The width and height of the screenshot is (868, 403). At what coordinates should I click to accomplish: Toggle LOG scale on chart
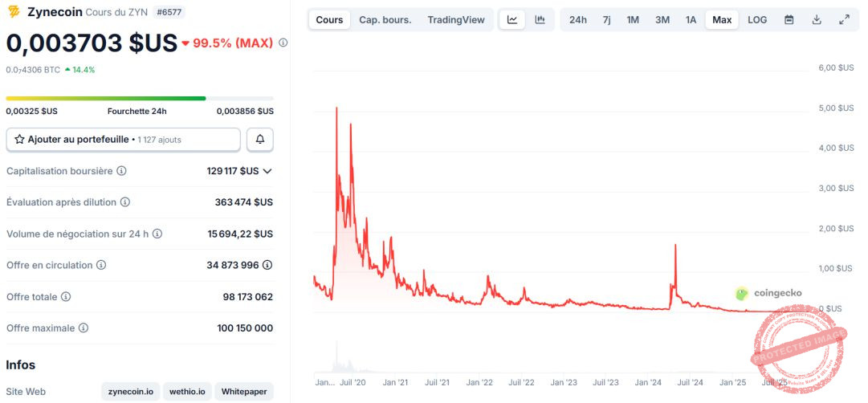[x=757, y=20]
